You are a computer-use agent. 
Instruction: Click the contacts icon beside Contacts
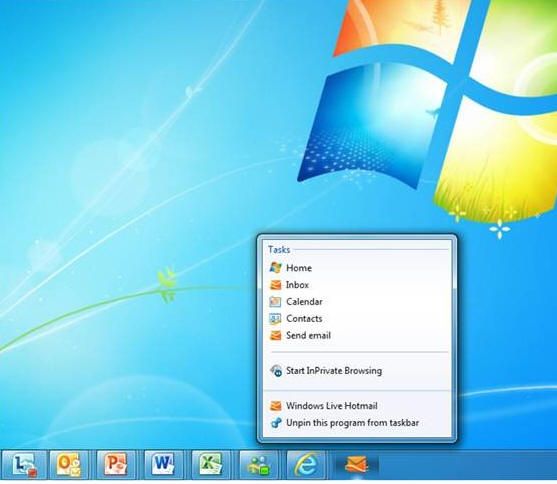(x=276, y=318)
